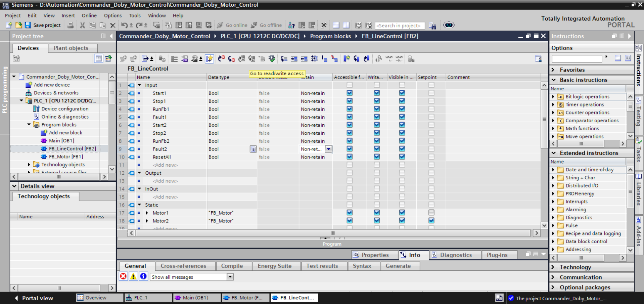This screenshot has width=644, height=304.
Task: Uncheck Writable checkbox for ResetAll
Action: 377,157
